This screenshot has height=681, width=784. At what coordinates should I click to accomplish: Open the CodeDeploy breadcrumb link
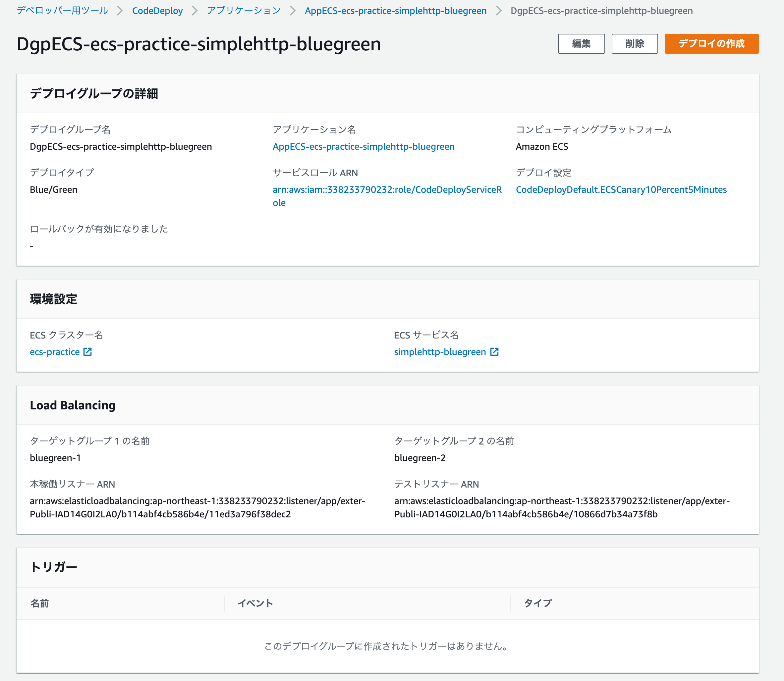(x=157, y=11)
